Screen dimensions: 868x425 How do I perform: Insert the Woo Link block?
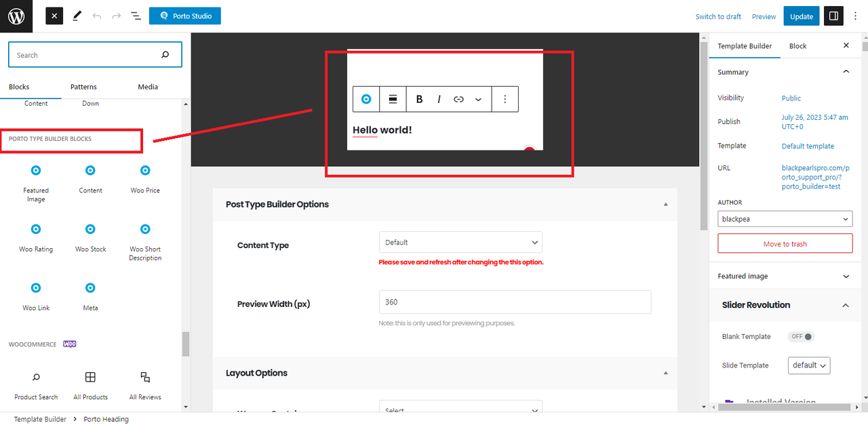click(x=36, y=297)
